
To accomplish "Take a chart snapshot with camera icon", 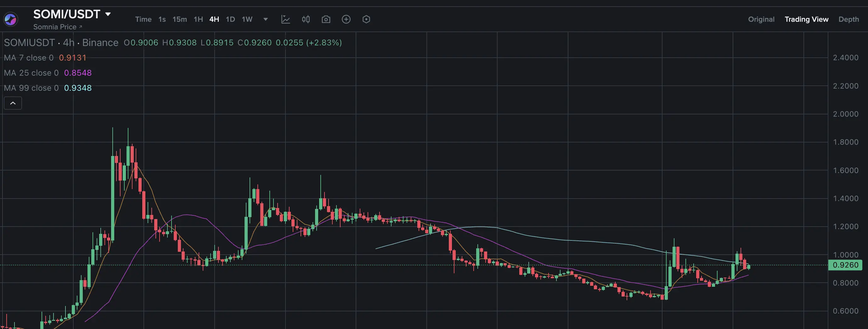I will pos(326,19).
